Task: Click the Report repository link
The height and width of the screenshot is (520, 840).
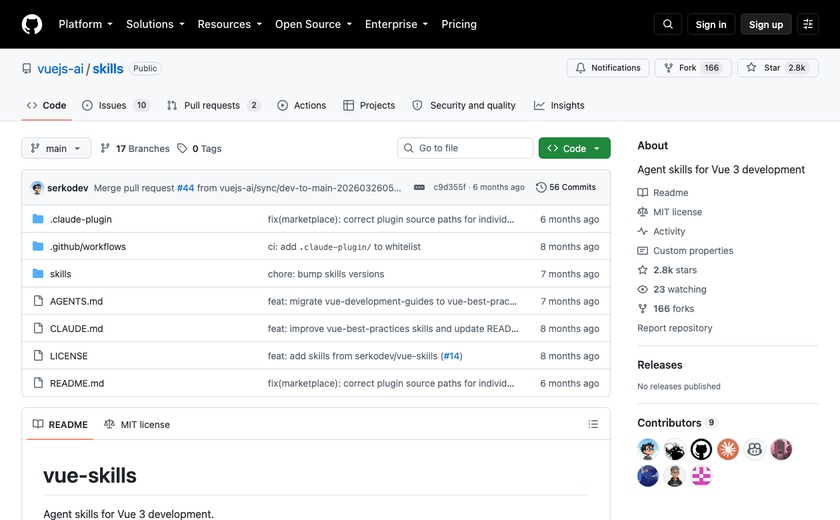Action: point(674,328)
